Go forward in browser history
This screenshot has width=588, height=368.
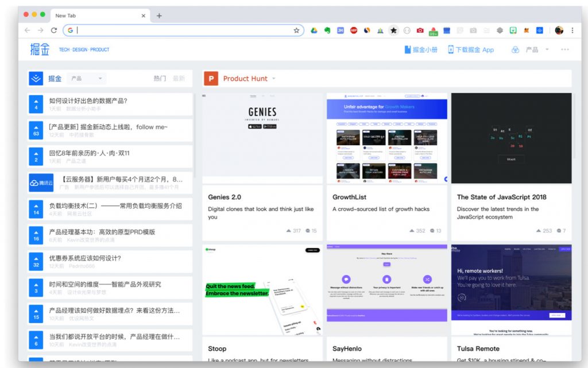click(x=40, y=30)
